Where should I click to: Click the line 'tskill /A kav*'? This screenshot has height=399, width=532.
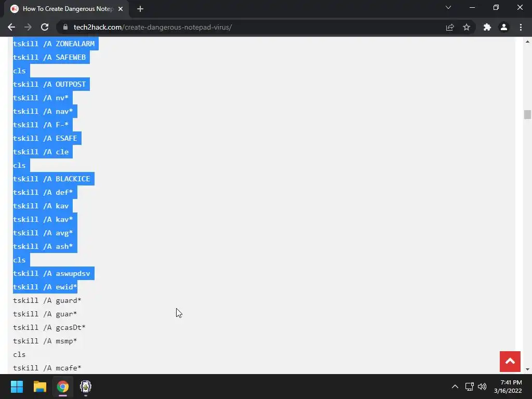tap(43, 220)
